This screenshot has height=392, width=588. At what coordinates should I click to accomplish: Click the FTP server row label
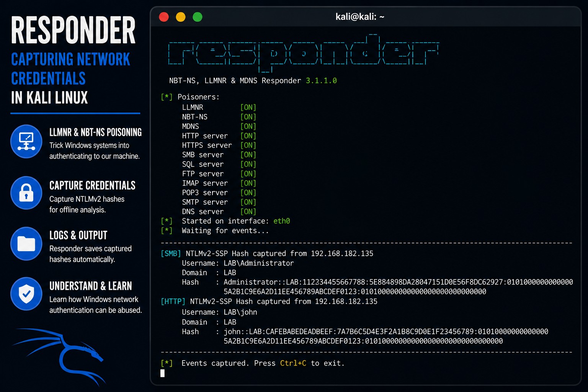click(203, 174)
